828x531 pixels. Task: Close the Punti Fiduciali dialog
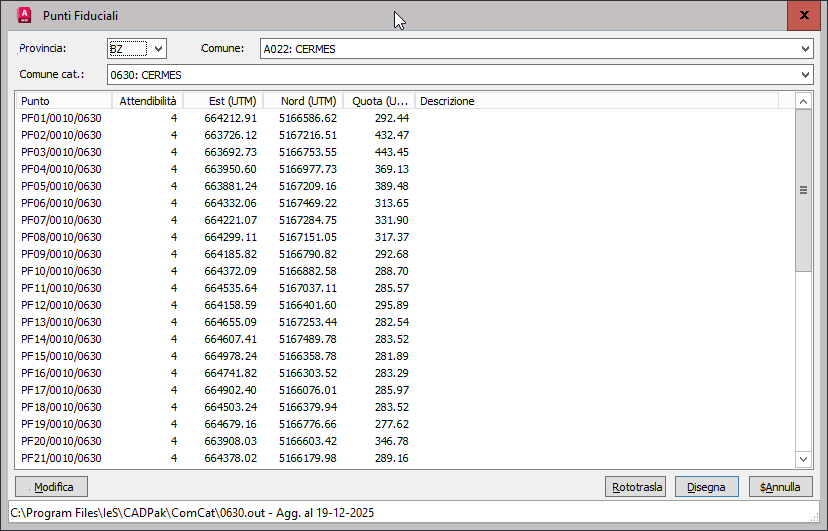pos(804,15)
